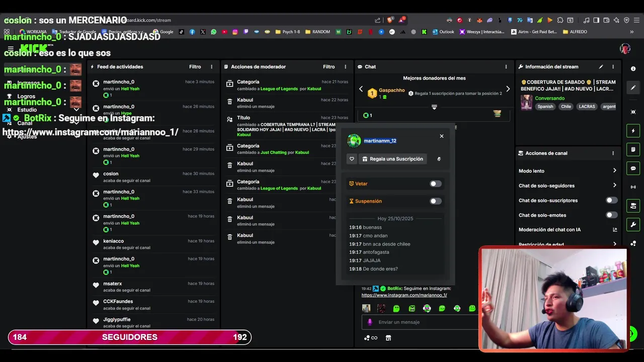This screenshot has height=362, width=644.
Task: Go to previous top donor with left arrow
Action: 361,89
